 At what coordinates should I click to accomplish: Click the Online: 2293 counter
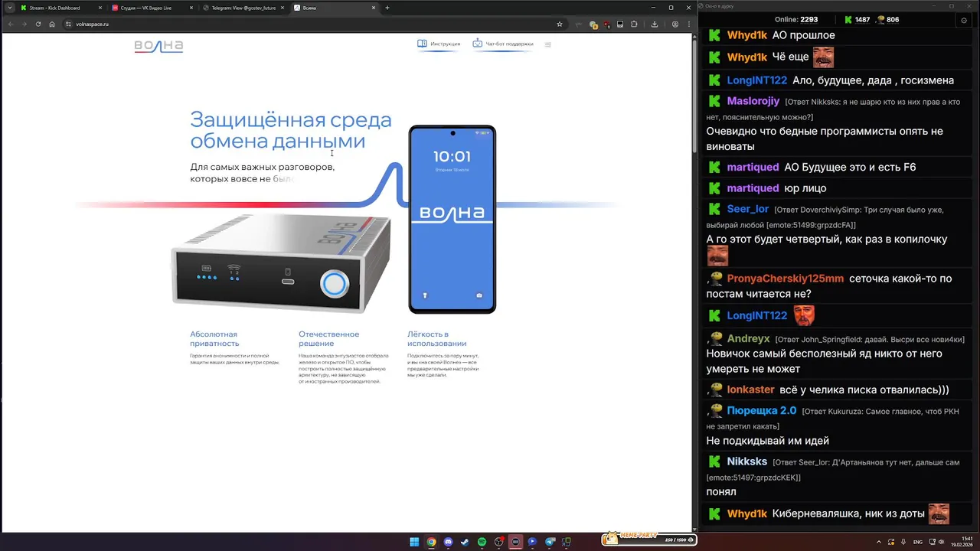pos(796,20)
